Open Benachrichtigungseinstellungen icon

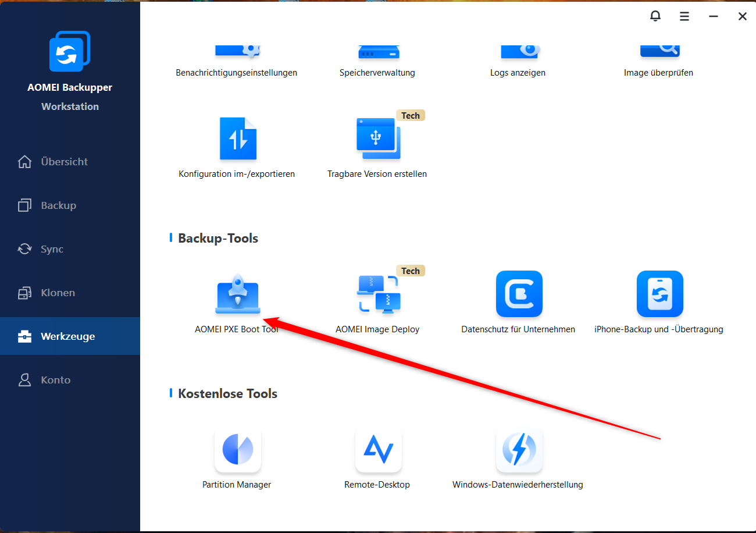tap(237, 51)
